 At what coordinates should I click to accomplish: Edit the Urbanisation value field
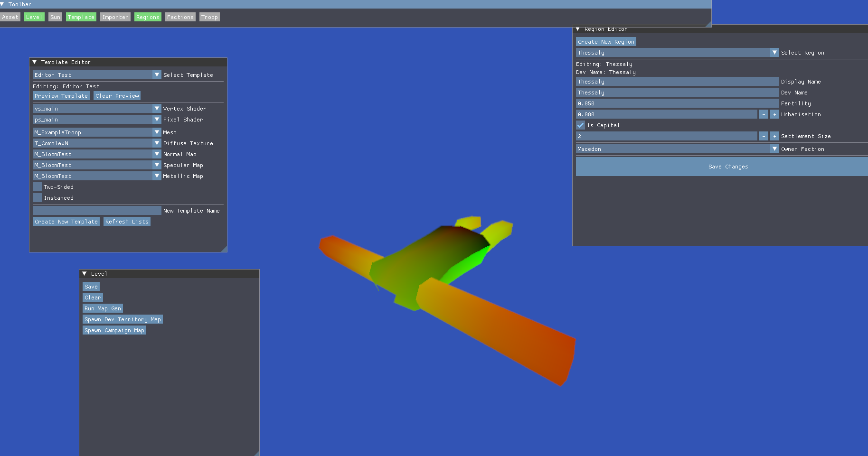click(x=667, y=114)
